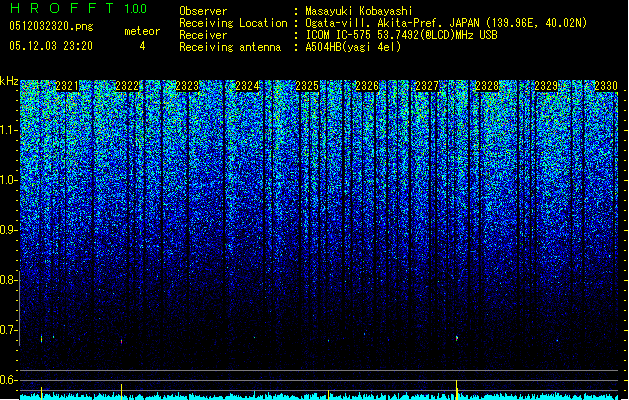Click the 2328 time marker

[x=487, y=86]
